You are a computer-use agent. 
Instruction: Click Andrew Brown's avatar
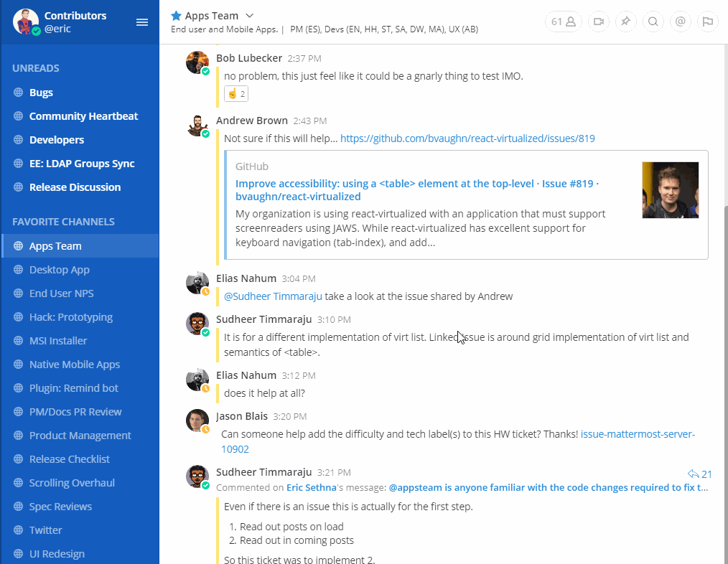coord(197,125)
